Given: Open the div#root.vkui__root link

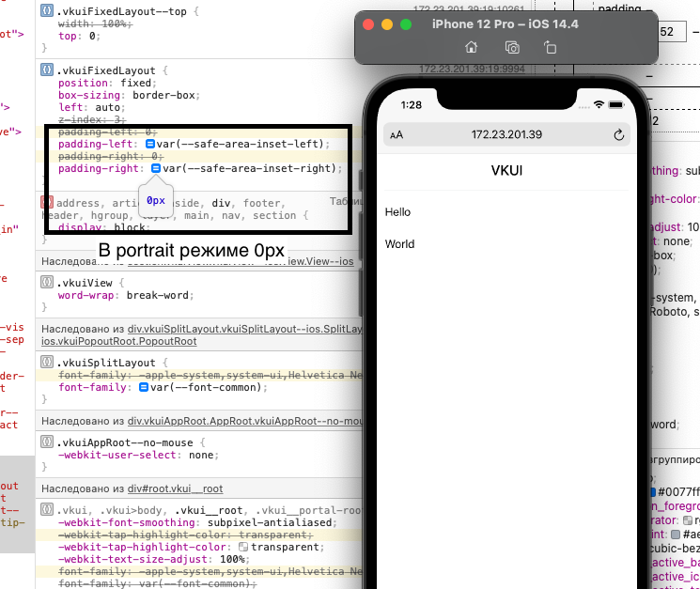Looking at the screenshot, I should coord(175,489).
